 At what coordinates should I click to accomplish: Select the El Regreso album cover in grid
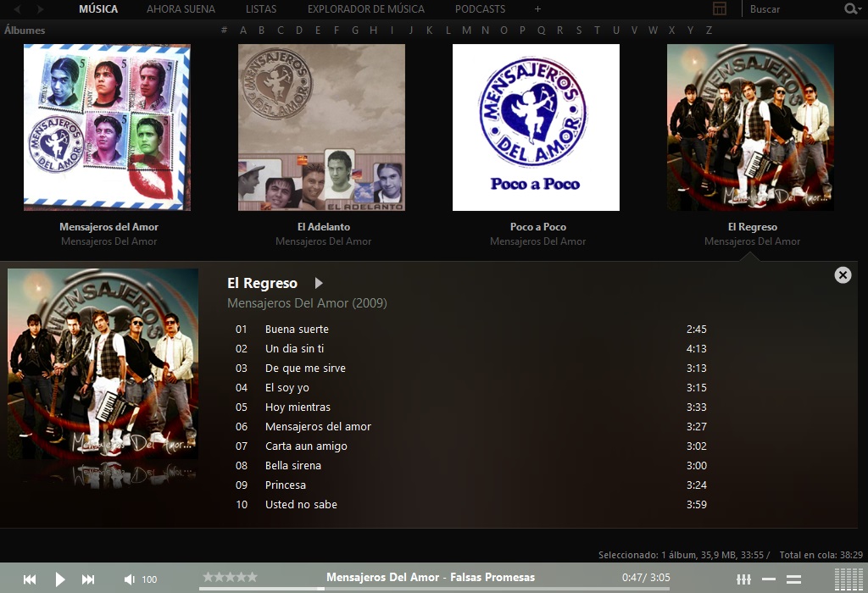tap(750, 127)
